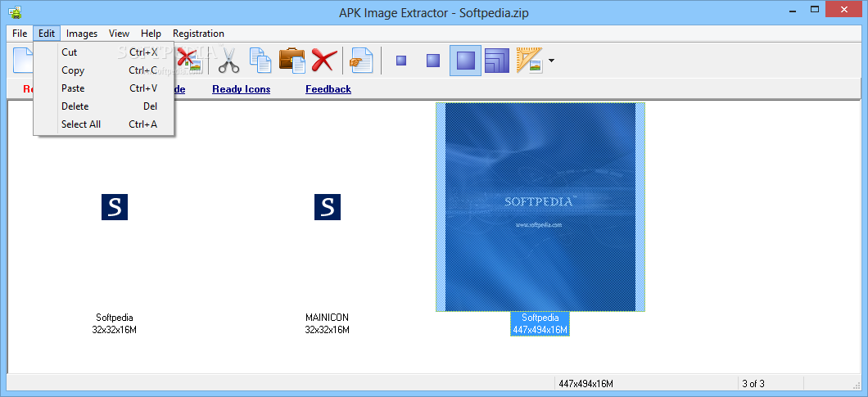
Task: Click the scissors Cut toolbar icon
Action: pos(228,60)
